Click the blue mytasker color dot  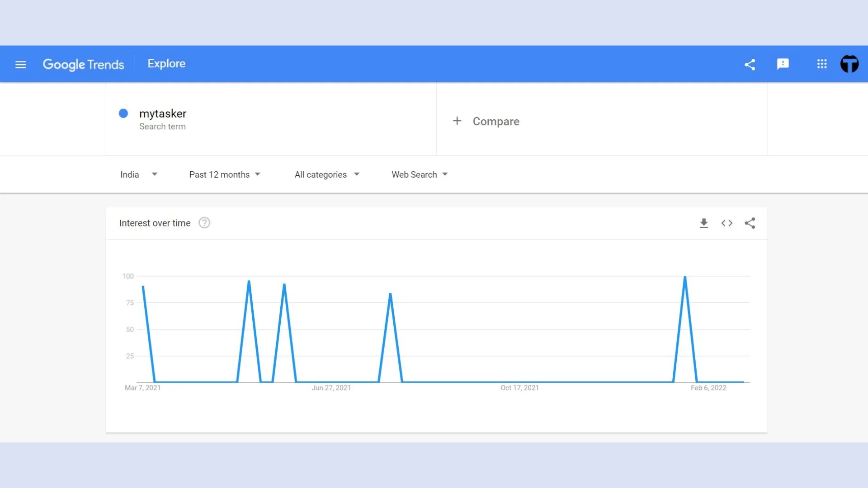point(123,113)
